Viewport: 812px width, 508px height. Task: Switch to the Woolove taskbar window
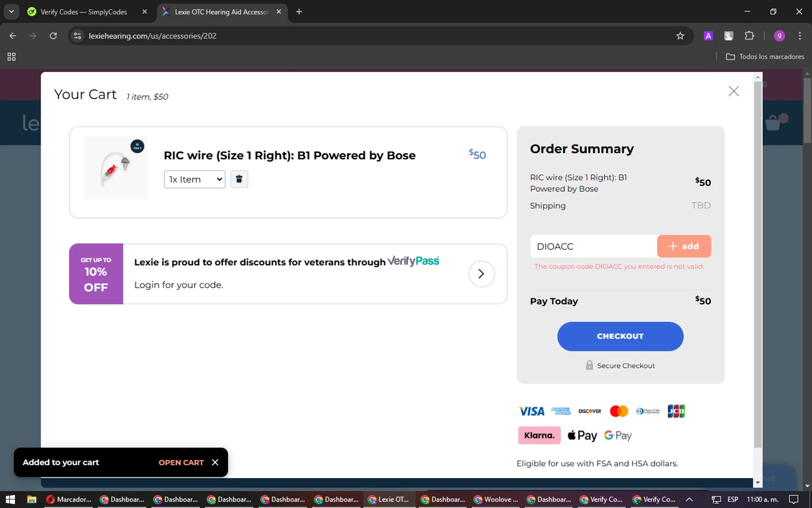click(496, 499)
